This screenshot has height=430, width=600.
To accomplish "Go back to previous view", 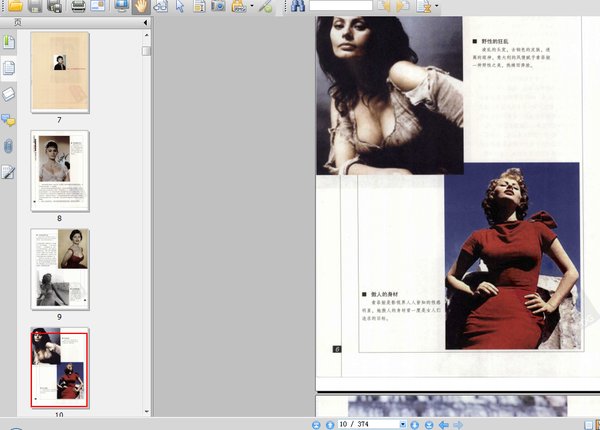I will [443, 424].
